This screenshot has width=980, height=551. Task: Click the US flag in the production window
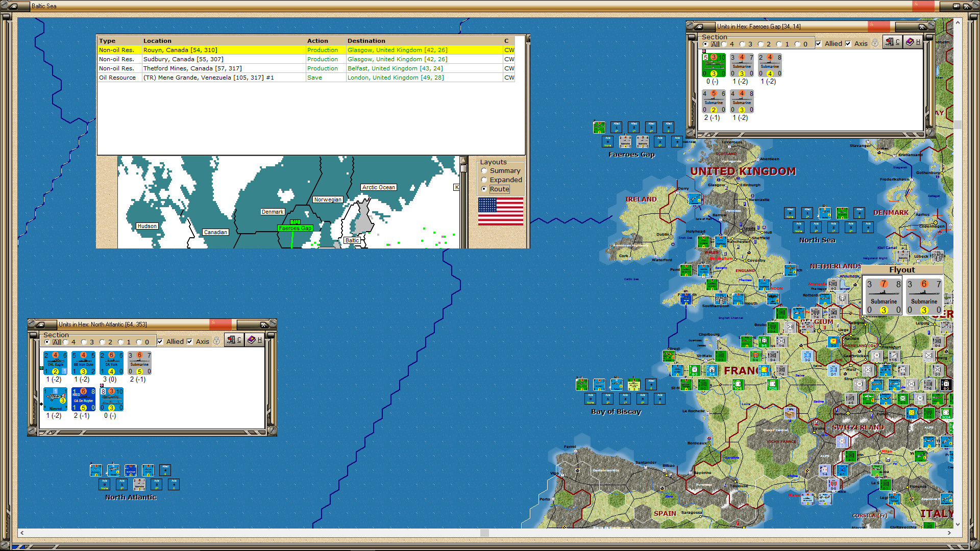pos(501,212)
